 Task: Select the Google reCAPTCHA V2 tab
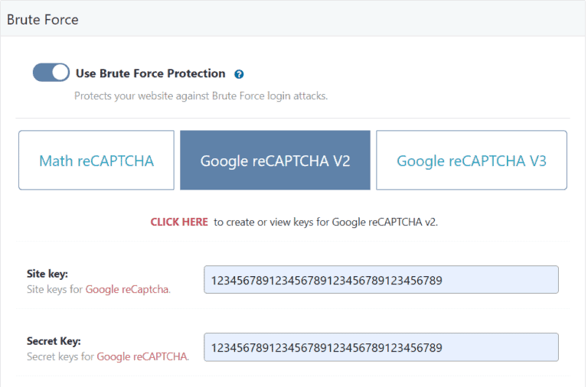click(x=275, y=161)
